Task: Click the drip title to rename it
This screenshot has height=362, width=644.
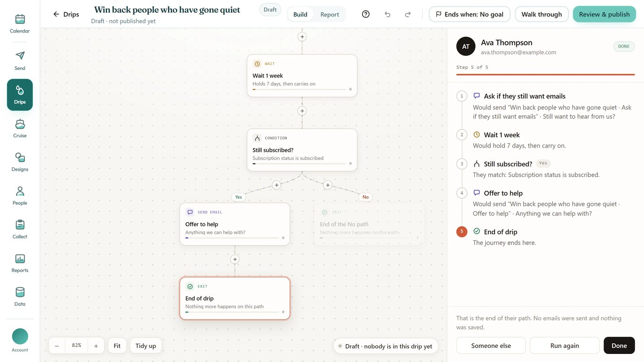Action: click(x=167, y=10)
